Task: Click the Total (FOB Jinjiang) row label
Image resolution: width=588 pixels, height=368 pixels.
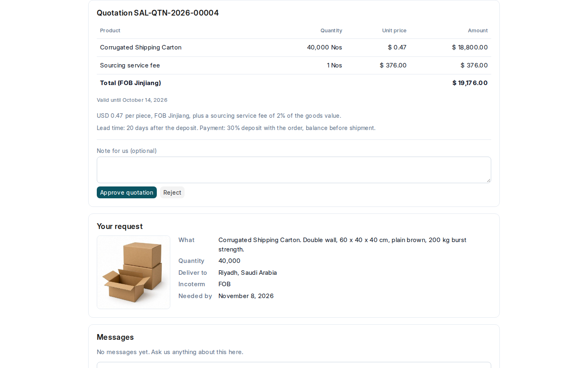Action: [130, 83]
